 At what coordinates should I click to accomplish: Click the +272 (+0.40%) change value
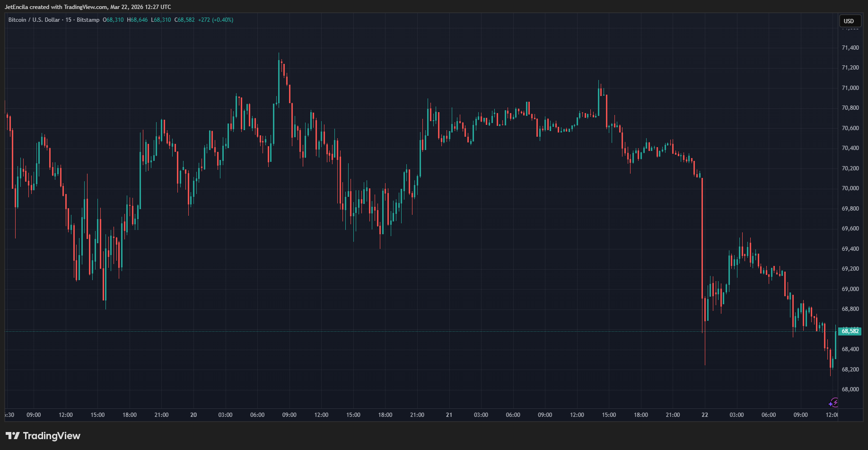(x=216, y=20)
